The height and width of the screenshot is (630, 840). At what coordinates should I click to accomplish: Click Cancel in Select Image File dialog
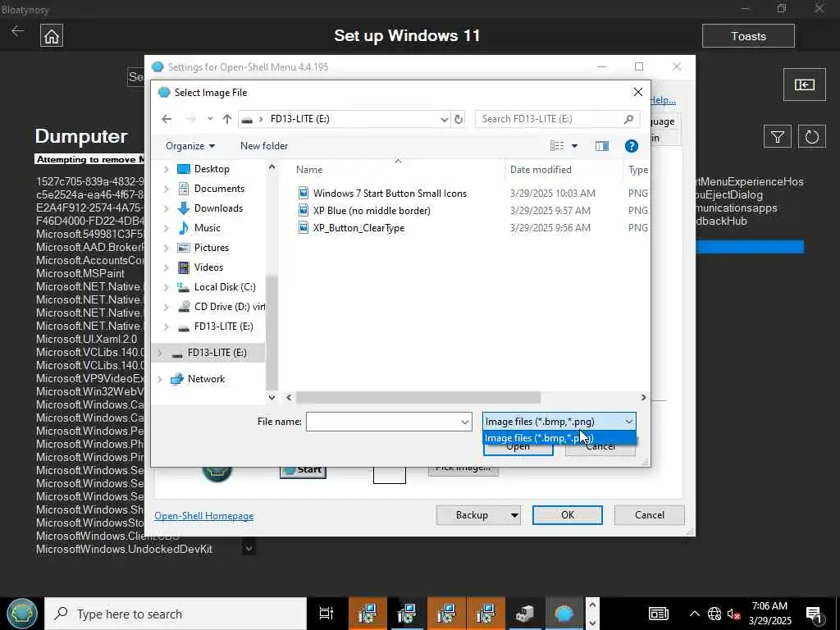coord(600,447)
